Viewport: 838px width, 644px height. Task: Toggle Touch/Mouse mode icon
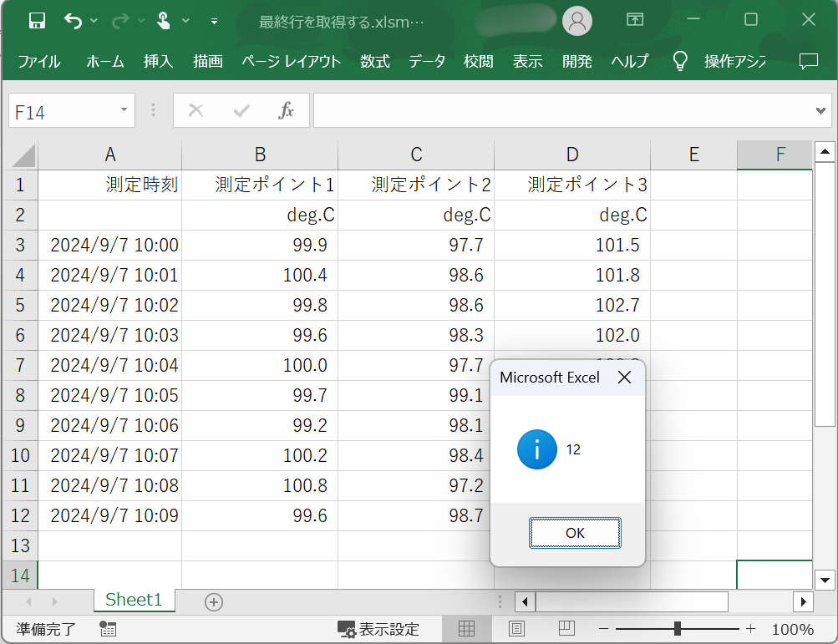pos(163,21)
